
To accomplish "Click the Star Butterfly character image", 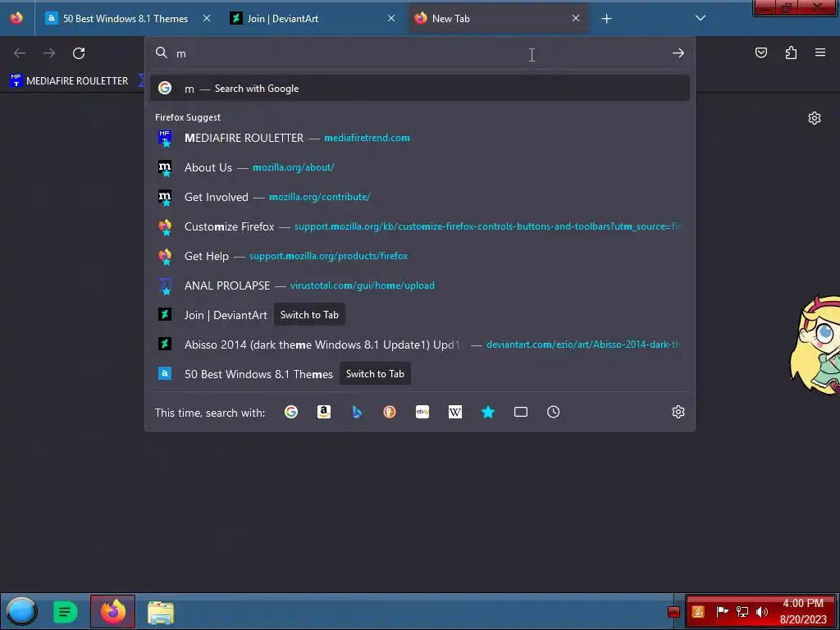I will [x=815, y=345].
